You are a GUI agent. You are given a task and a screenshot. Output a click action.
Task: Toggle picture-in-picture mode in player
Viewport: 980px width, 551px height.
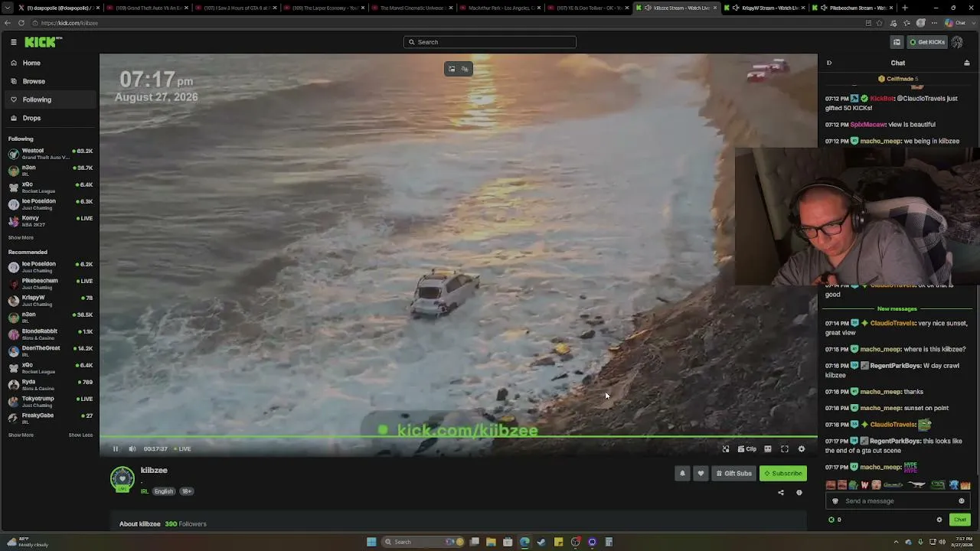coord(726,449)
